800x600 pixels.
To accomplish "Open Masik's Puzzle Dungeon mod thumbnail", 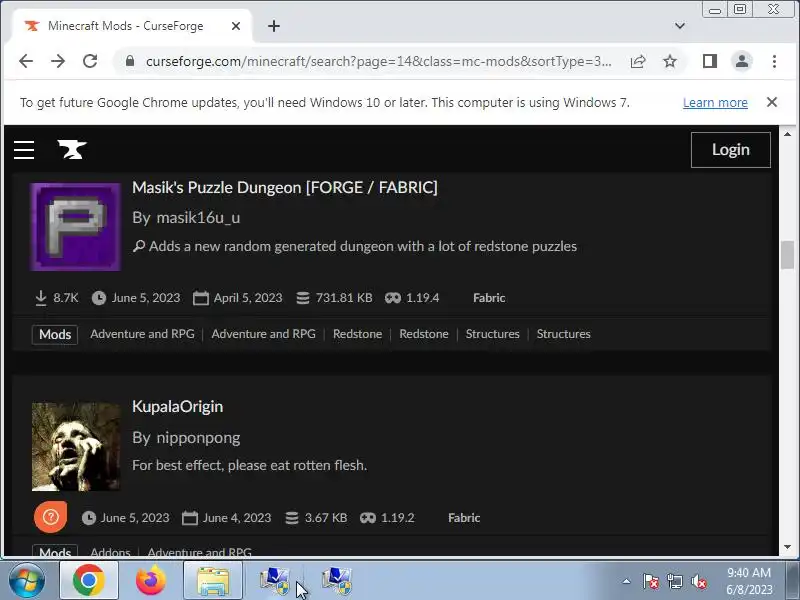I will click(x=76, y=227).
